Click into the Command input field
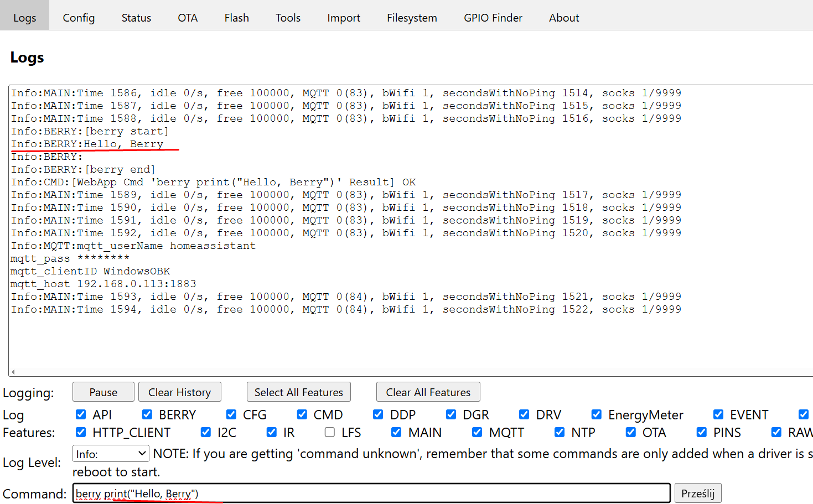 (371, 493)
